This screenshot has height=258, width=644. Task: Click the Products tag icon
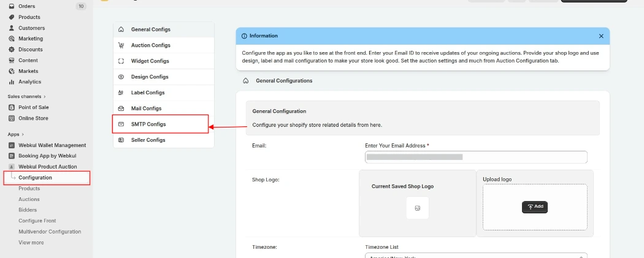click(12, 17)
